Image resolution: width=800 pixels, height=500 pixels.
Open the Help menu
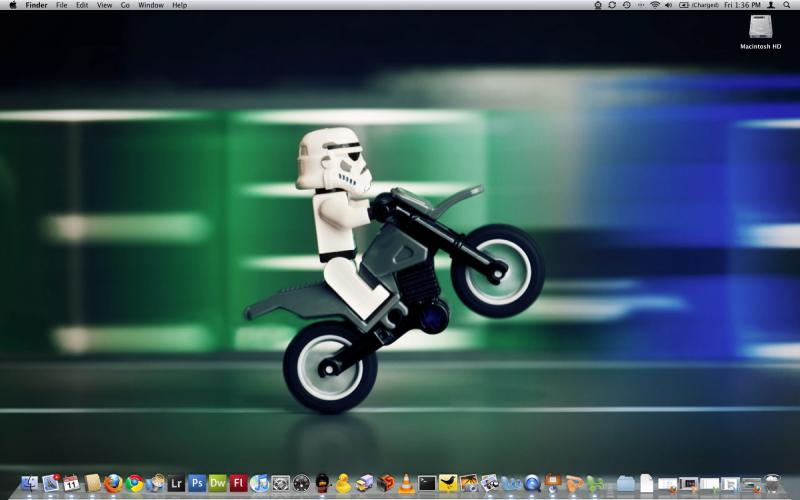180,5
